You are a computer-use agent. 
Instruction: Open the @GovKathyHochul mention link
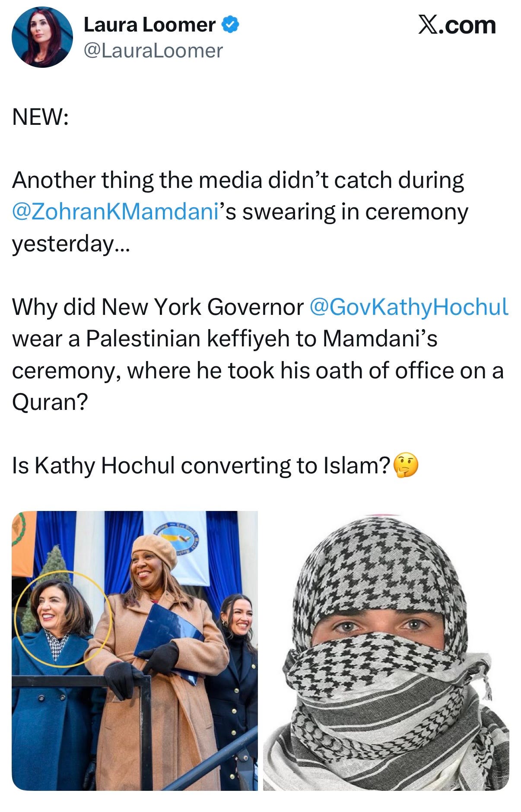(x=409, y=307)
